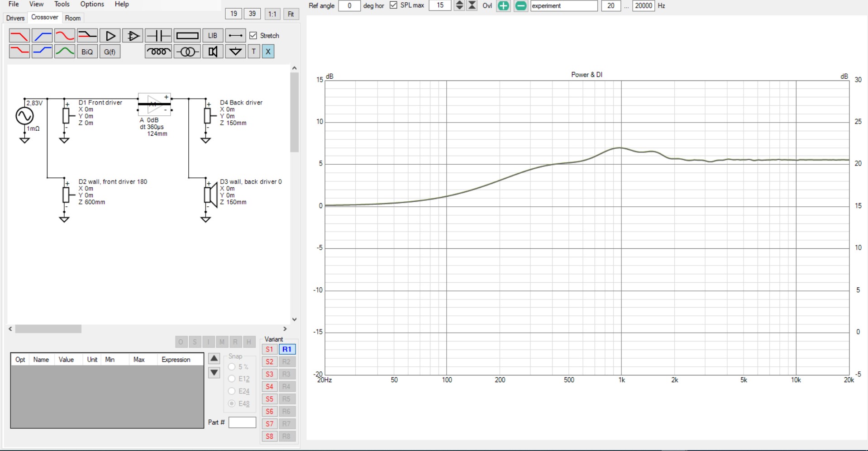Add a ground symbol
868x451 pixels.
235,52
